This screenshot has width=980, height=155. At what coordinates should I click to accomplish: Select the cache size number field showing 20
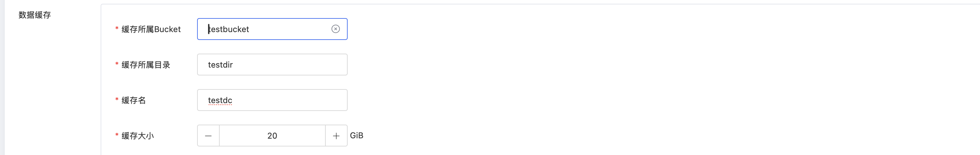coord(272,136)
